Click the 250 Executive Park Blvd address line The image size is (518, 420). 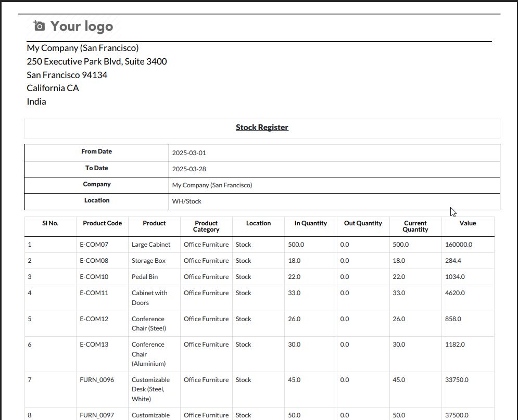(97, 61)
